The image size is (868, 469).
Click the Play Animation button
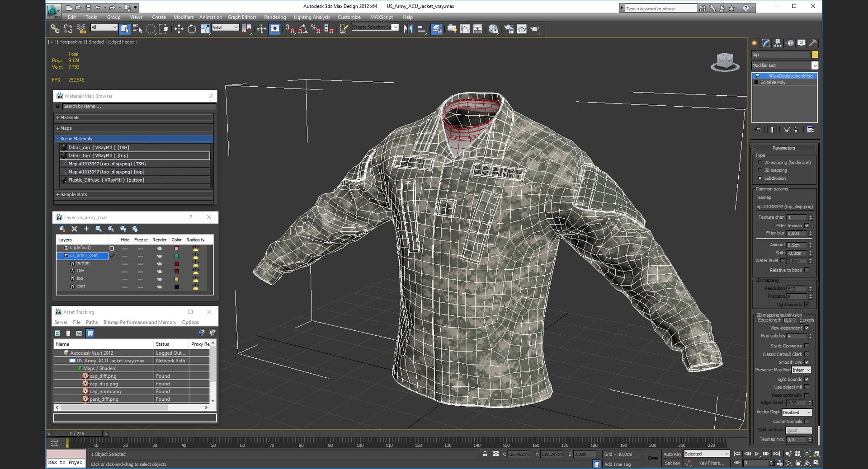pyautogui.click(x=757, y=454)
